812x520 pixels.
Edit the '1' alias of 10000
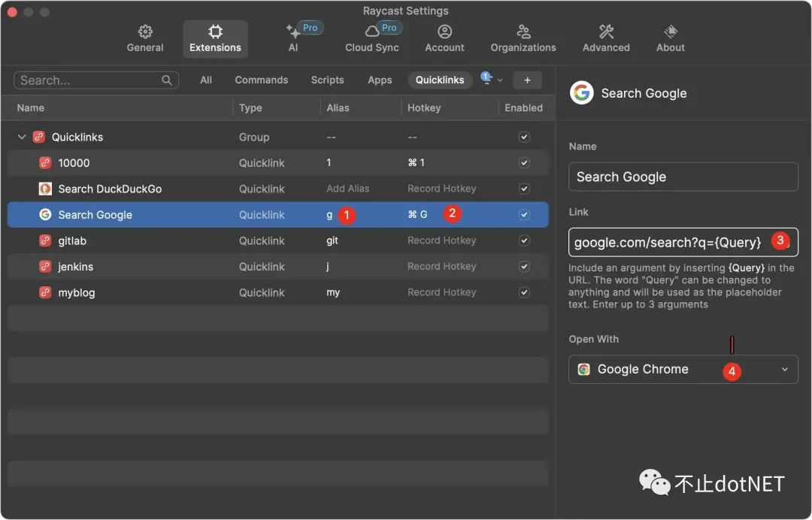(x=329, y=163)
